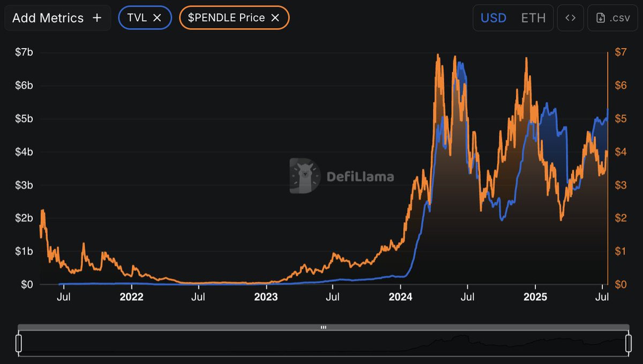The height and width of the screenshot is (364, 643).
Task: Switch denomination to ETH
Action: pyautogui.click(x=533, y=18)
